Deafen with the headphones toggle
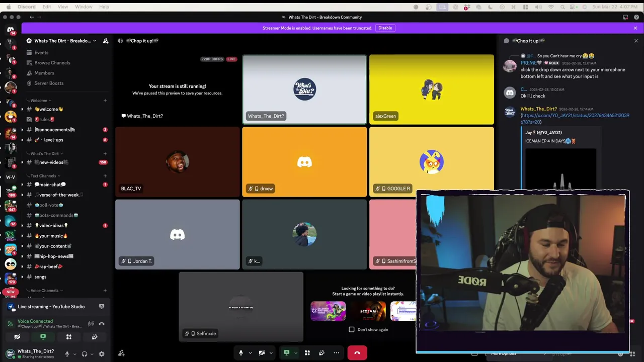644x362 pixels. click(85, 354)
